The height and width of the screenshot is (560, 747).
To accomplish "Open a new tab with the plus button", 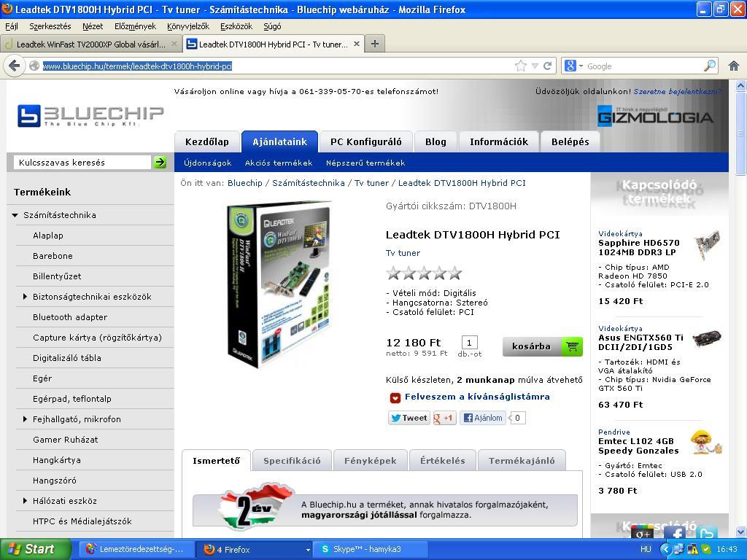I will coord(375,44).
